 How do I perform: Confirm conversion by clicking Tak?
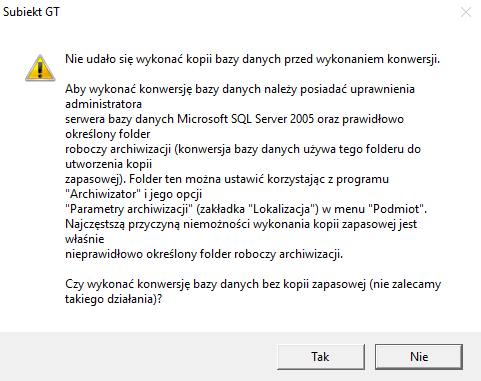(321, 357)
